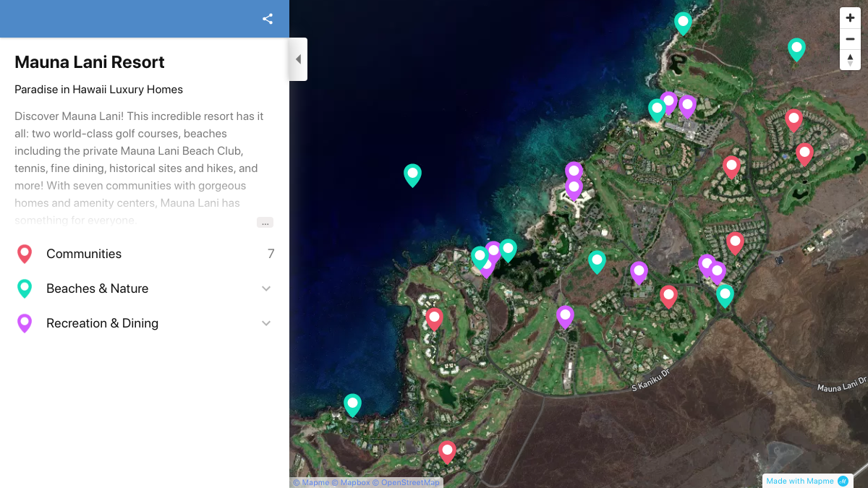Image resolution: width=868 pixels, height=488 pixels.
Task: Click the share icon in the blue header
Action: point(268,19)
